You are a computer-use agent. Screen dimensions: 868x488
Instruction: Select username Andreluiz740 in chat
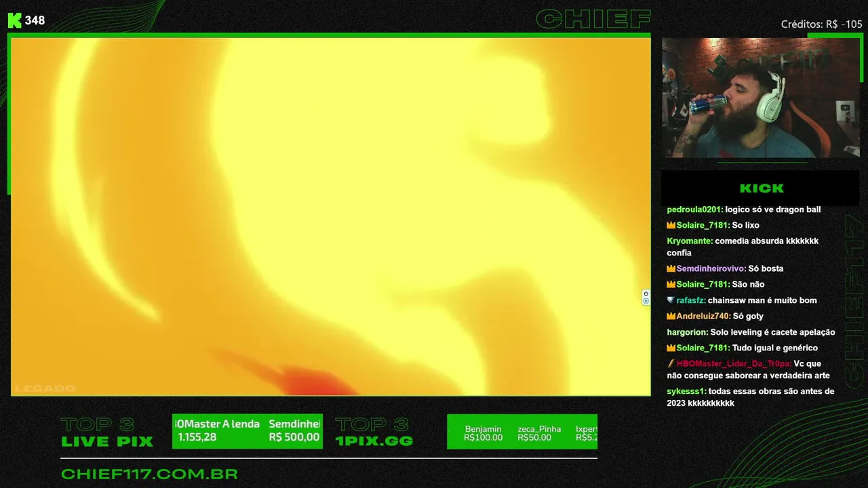pos(703,316)
